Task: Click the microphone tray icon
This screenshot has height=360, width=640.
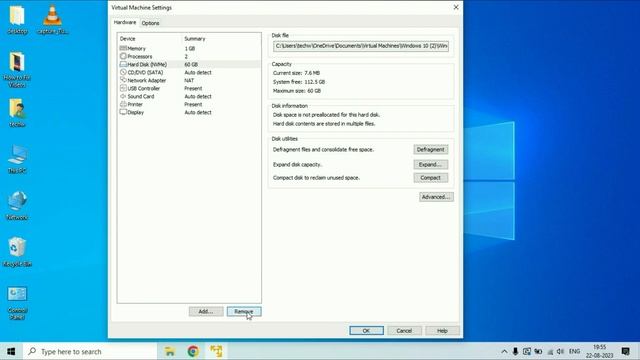Action: click(515, 351)
